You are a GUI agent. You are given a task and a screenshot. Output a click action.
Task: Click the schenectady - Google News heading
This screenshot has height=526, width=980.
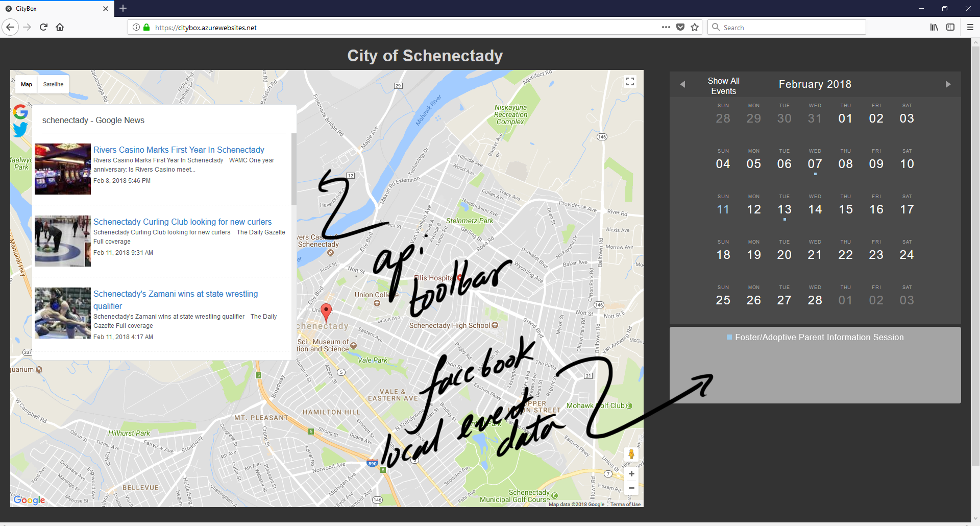point(93,120)
